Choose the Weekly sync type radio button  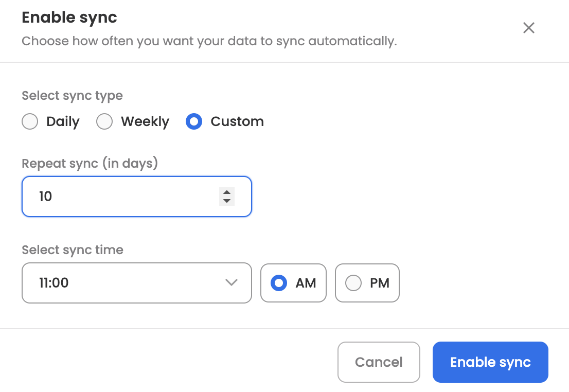click(x=104, y=122)
